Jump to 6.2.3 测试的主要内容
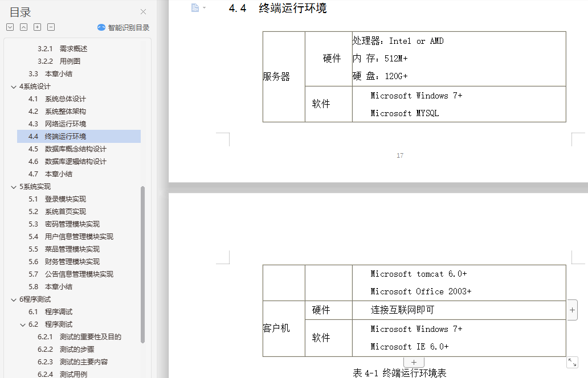588x378 pixels. click(x=72, y=362)
